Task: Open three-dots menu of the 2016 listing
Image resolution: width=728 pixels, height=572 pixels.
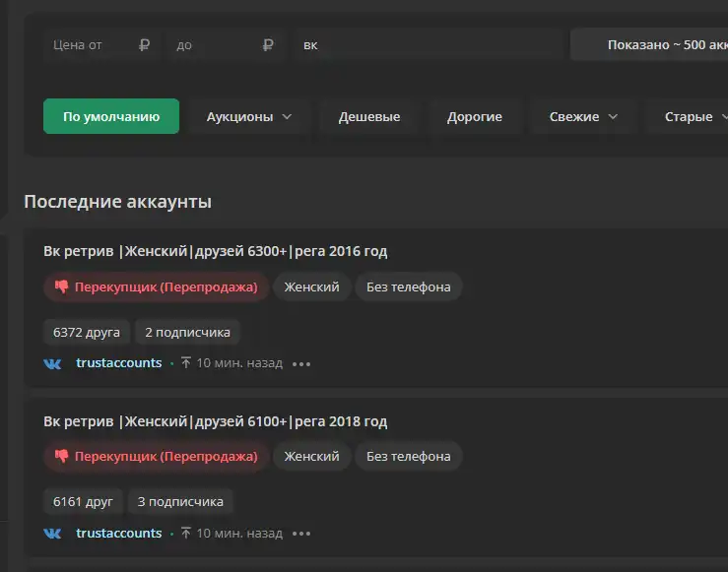Action: click(301, 363)
